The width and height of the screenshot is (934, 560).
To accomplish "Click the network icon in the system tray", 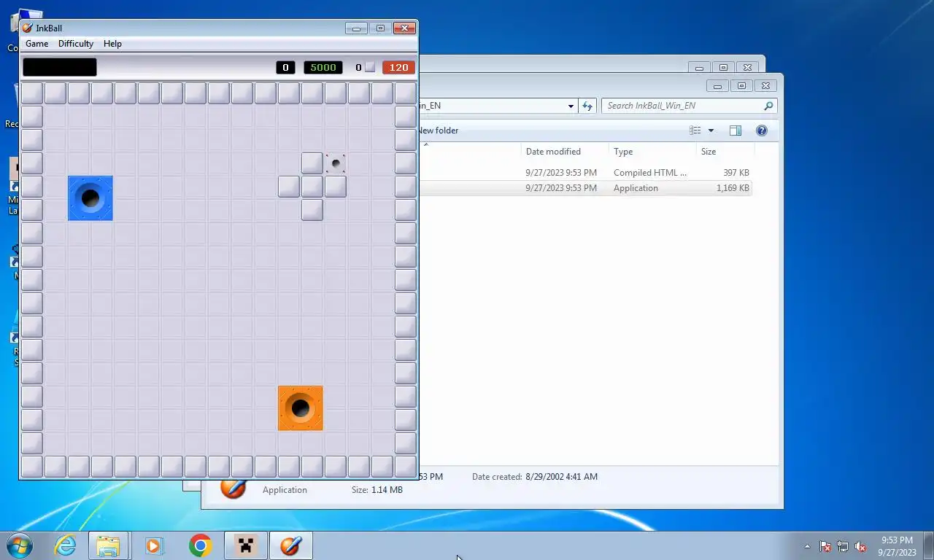I will tap(843, 546).
